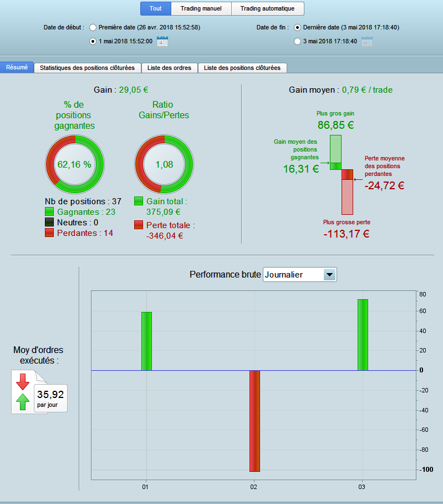Open the Journalier performance period dropdown
The height and width of the screenshot is (504, 443).
(x=300, y=275)
